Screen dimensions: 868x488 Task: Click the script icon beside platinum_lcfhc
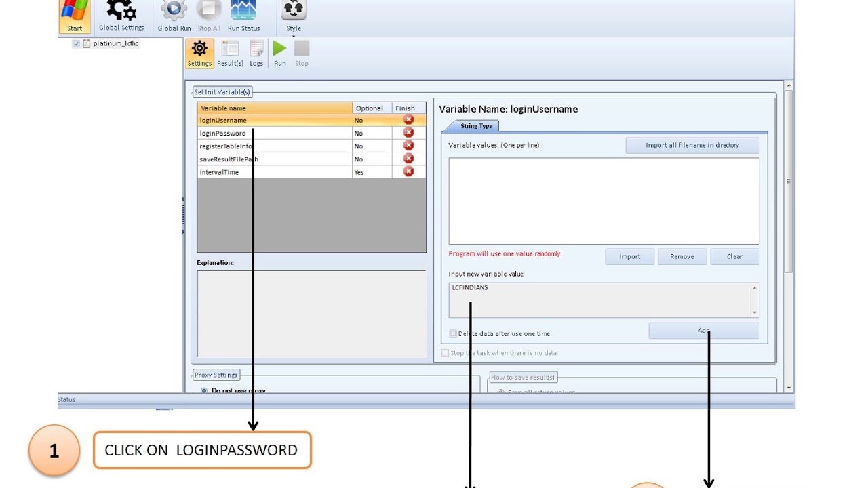pyautogui.click(x=86, y=43)
